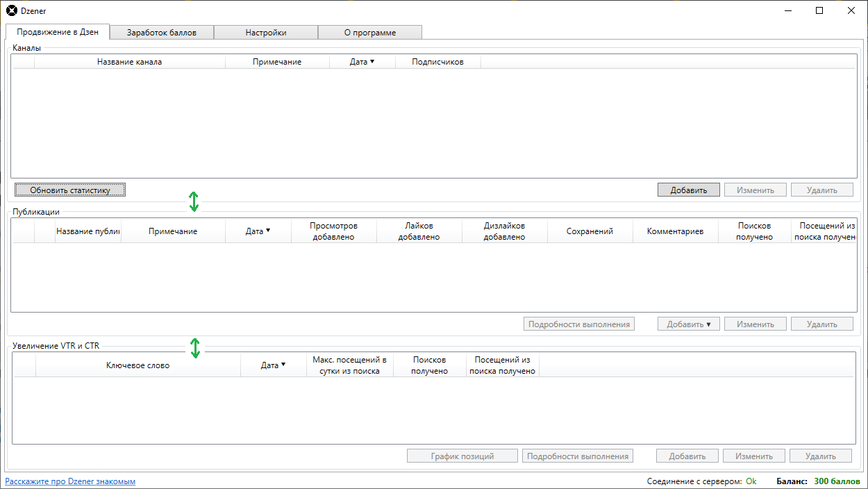Click the Комментариев column header
Image resolution: width=868 pixels, height=489 pixels.
point(676,231)
